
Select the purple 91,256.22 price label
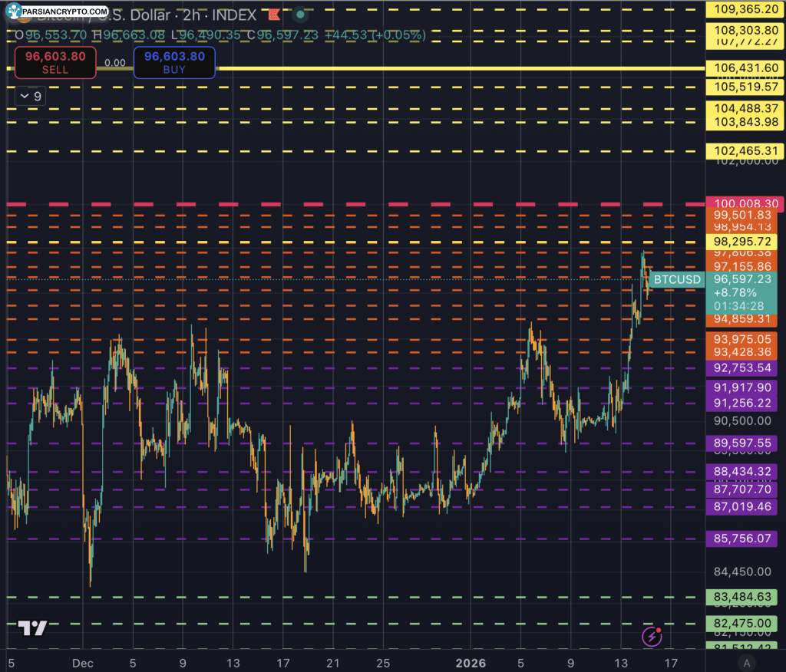(x=742, y=403)
